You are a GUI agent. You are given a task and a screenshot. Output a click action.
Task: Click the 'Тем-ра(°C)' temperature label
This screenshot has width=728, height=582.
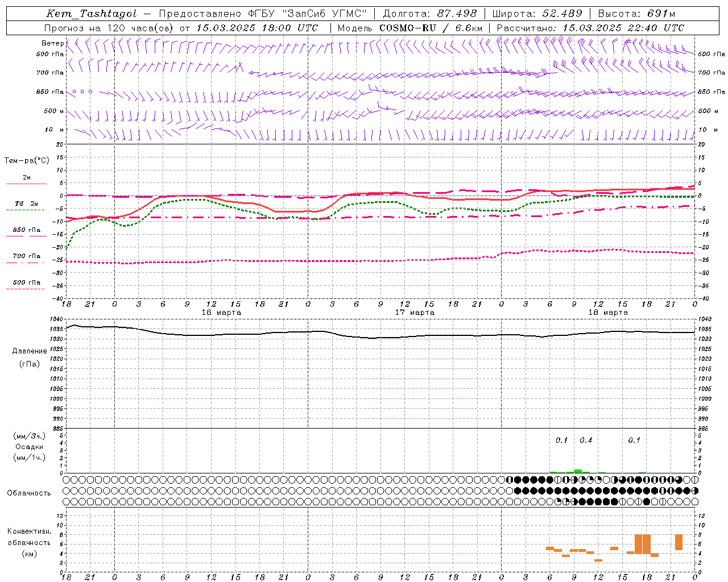(27, 160)
